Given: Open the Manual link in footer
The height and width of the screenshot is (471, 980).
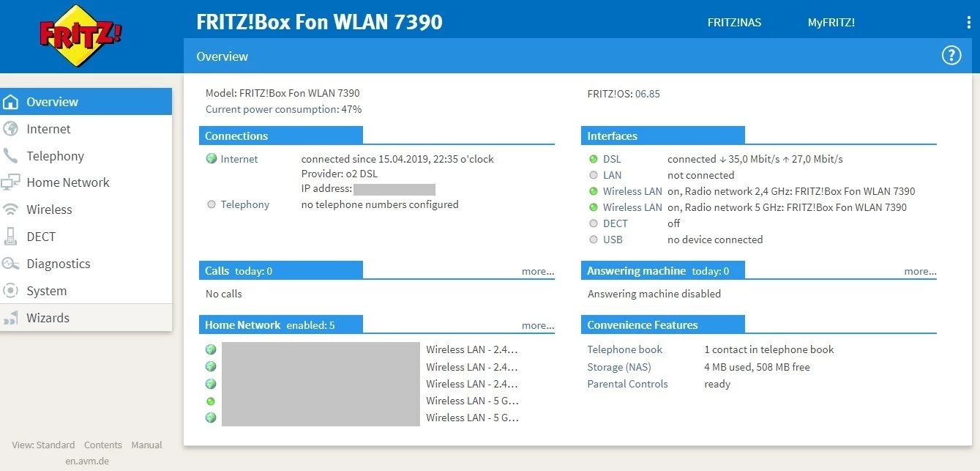Looking at the screenshot, I should coord(147,445).
